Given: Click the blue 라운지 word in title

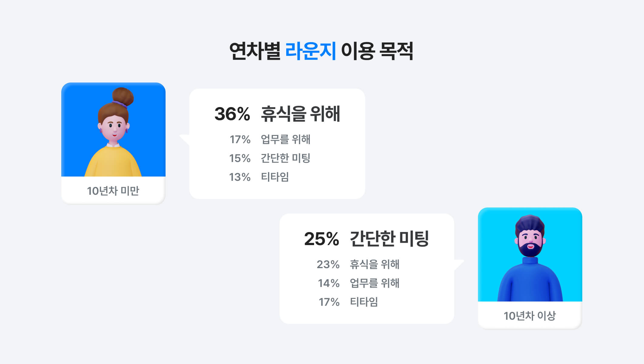Looking at the screenshot, I should click(x=310, y=51).
